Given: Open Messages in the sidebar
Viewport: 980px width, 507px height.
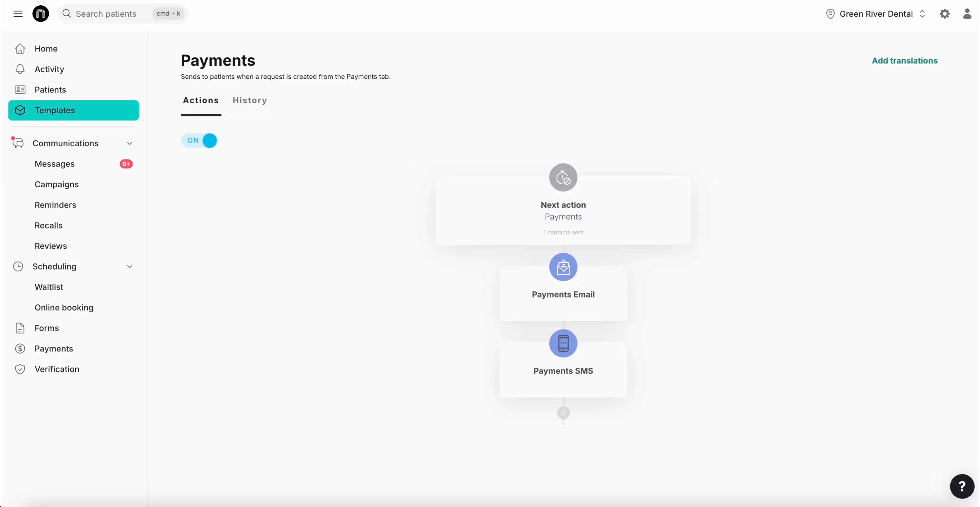Looking at the screenshot, I should point(54,164).
